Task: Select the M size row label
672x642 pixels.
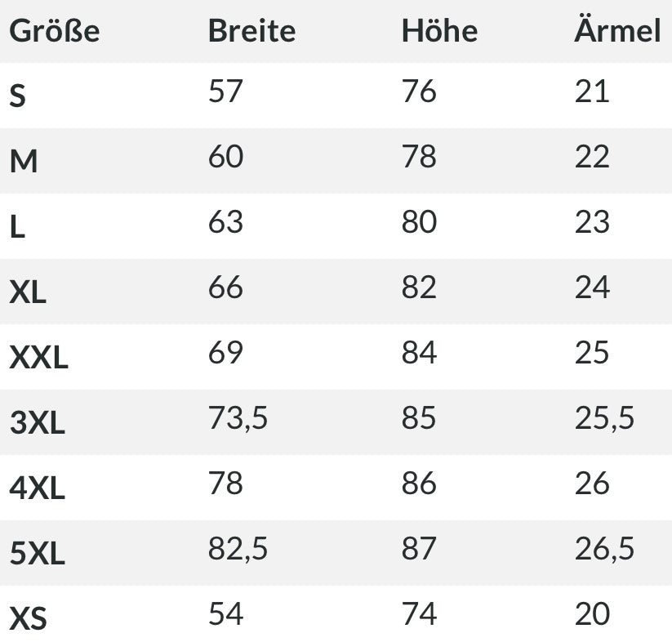Action: click(24, 162)
